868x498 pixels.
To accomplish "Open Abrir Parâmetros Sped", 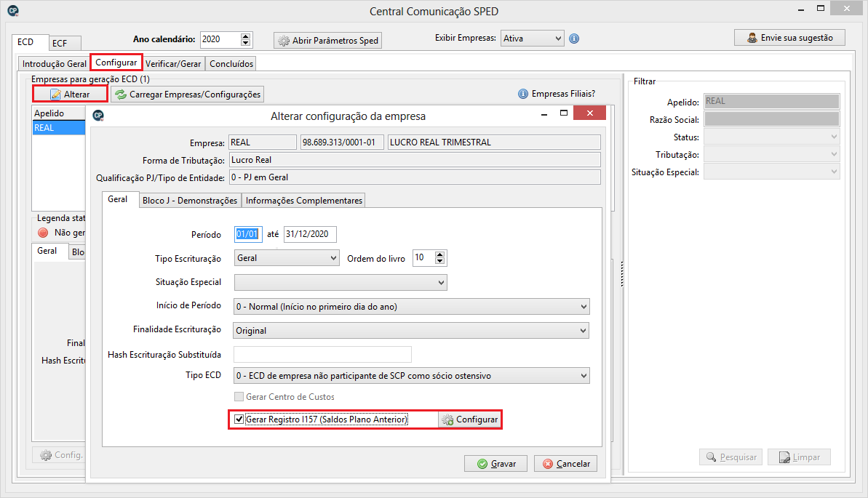I will click(x=327, y=41).
